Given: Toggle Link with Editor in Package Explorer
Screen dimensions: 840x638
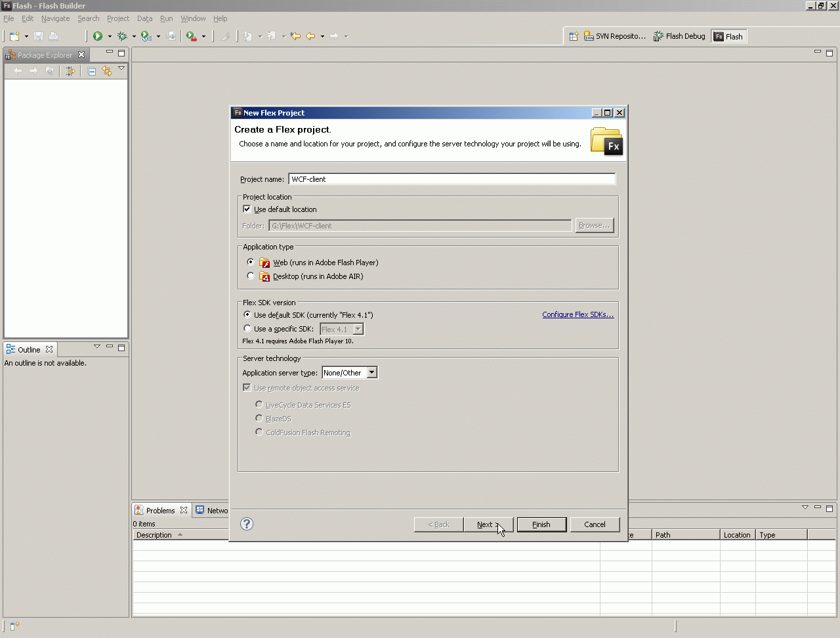Looking at the screenshot, I should (x=107, y=71).
